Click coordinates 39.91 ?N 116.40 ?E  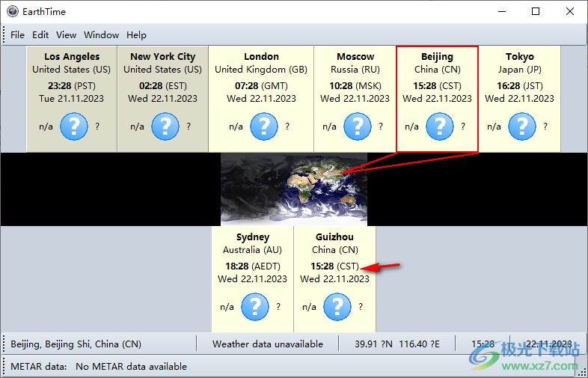pos(397,344)
